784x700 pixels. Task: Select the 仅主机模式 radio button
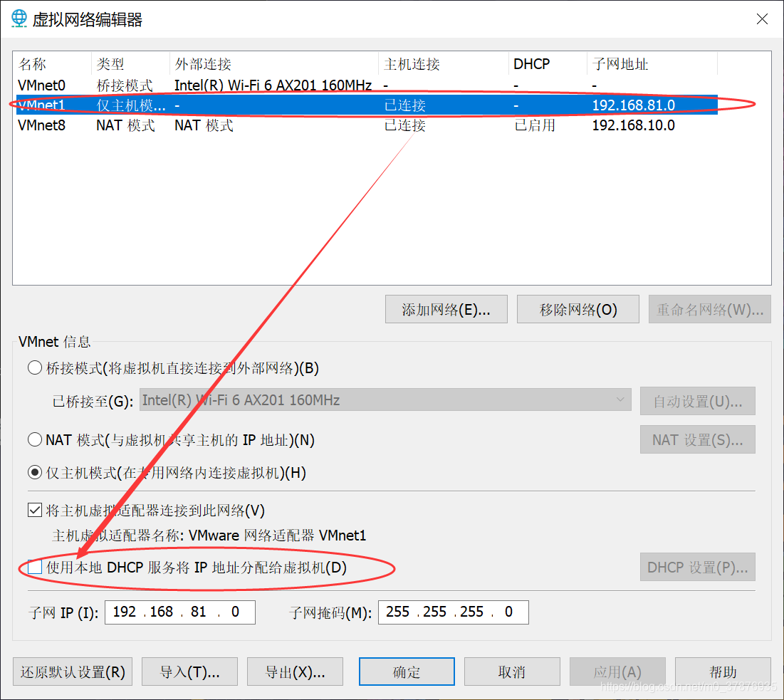(34, 473)
